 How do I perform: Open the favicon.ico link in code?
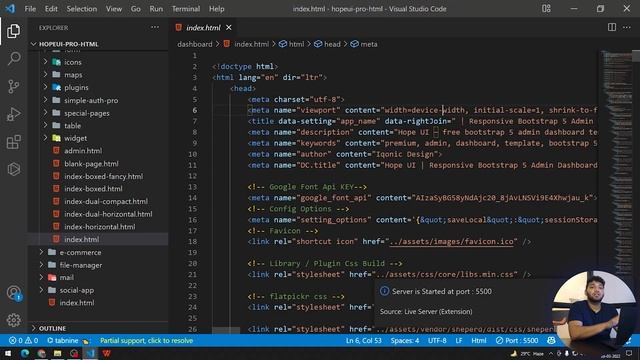pyautogui.click(x=451, y=242)
